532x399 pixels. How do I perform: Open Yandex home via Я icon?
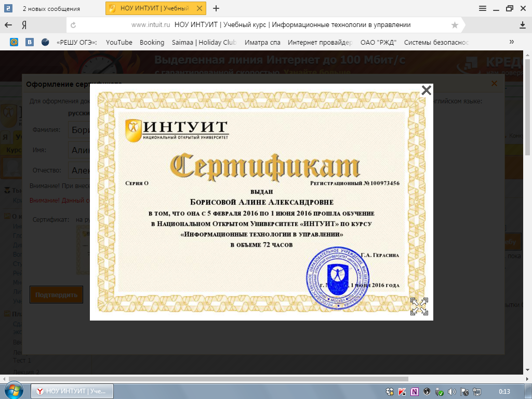click(x=24, y=25)
